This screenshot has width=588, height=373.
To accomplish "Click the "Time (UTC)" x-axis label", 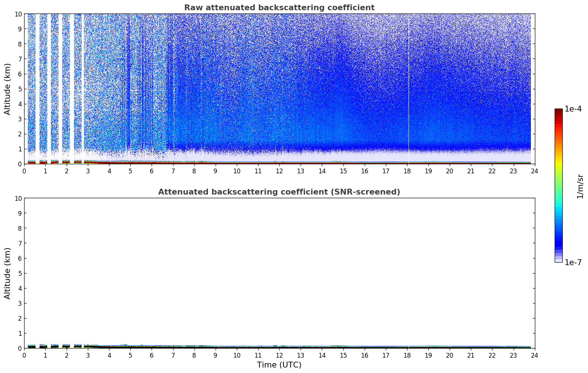I will (x=279, y=365).
